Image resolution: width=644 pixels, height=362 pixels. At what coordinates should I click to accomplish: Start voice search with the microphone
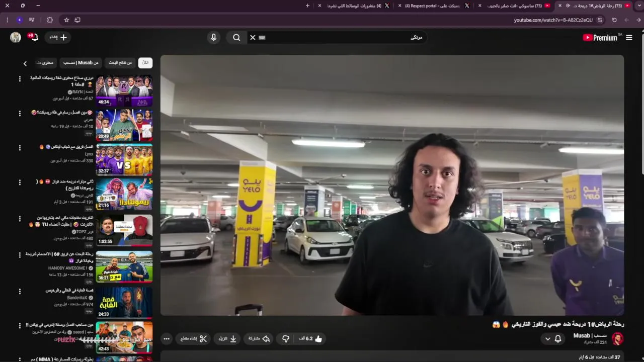pyautogui.click(x=213, y=37)
